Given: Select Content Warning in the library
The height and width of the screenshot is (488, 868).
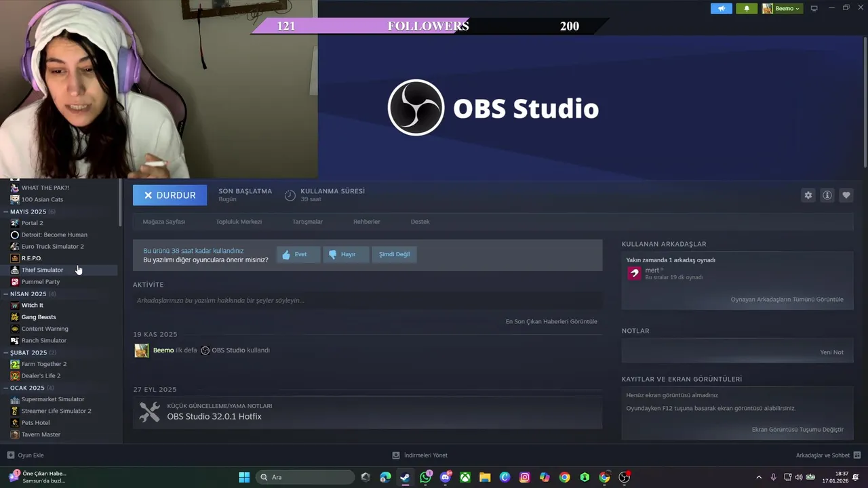Looking at the screenshot, I should [45, 329].
